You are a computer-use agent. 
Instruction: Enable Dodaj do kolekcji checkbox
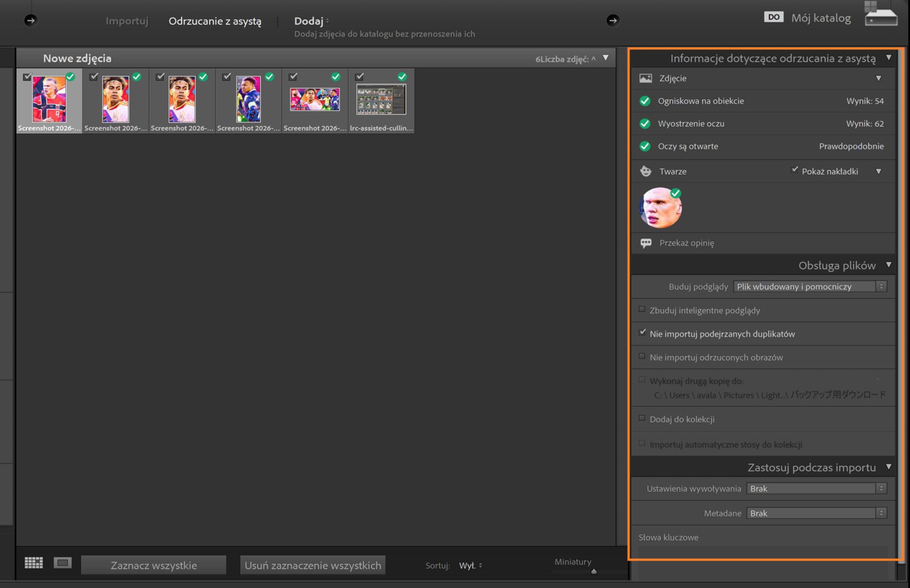click(x=642, y=418)
